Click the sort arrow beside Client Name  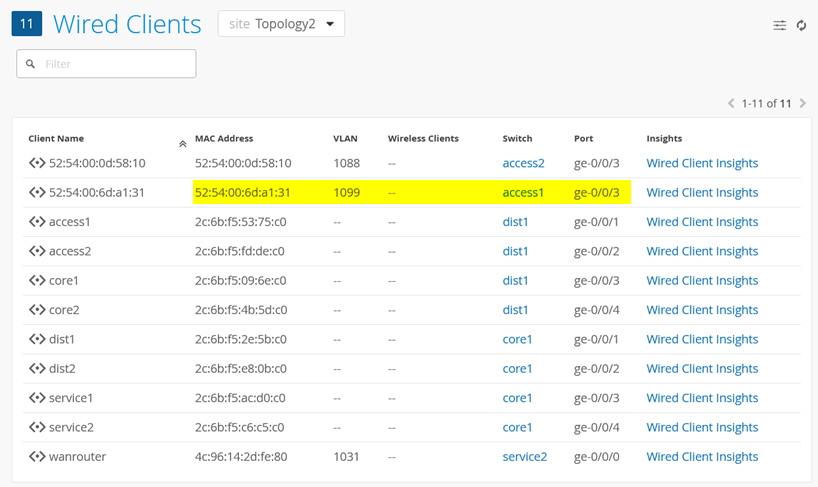click(x=182, y=144)
